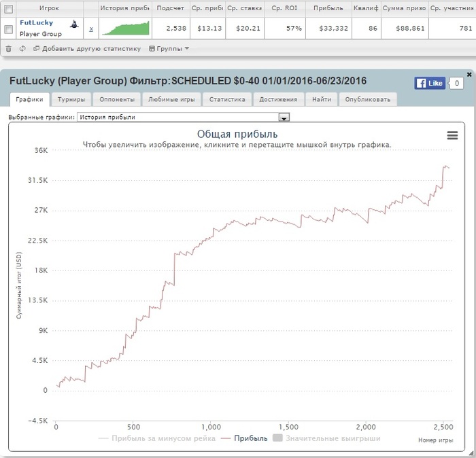Screen dimensions: 476x458
Task: Click the delete trash icon below the table
Action: (8, 49)
